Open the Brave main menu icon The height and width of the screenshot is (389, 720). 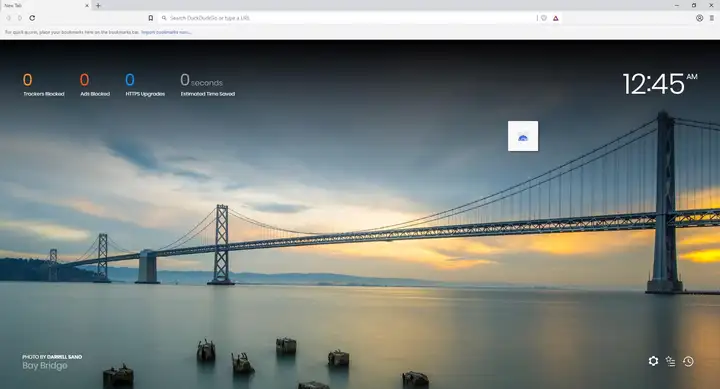[x=712, y=18]
